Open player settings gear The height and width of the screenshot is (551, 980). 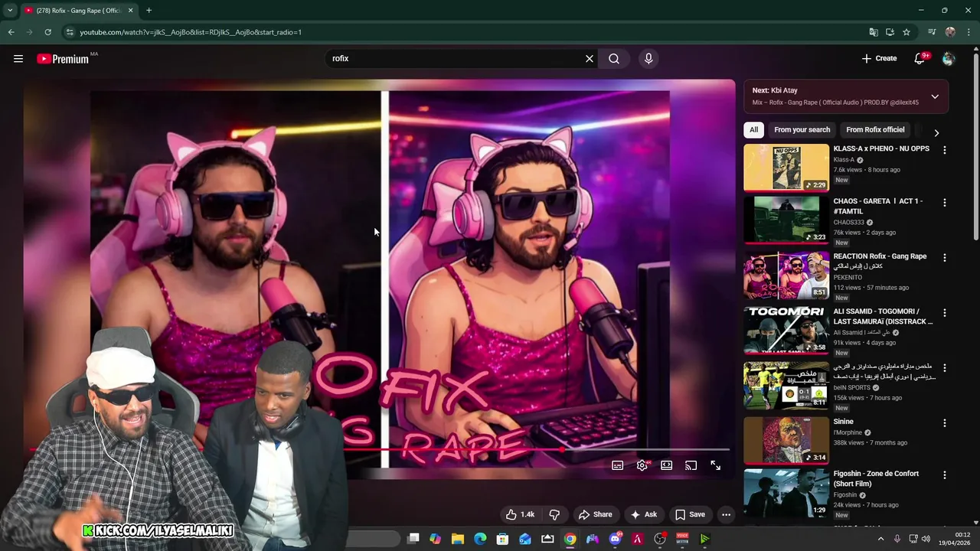tap(642, 465)
